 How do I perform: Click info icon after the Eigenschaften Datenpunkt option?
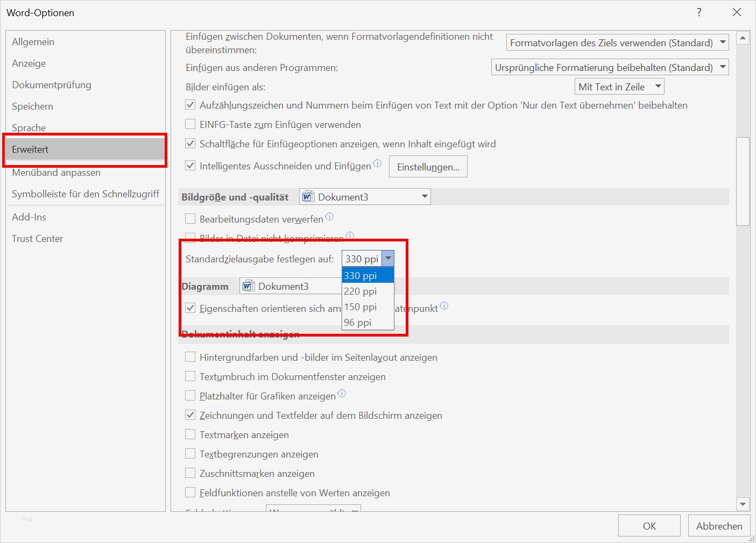click(444, 305)
